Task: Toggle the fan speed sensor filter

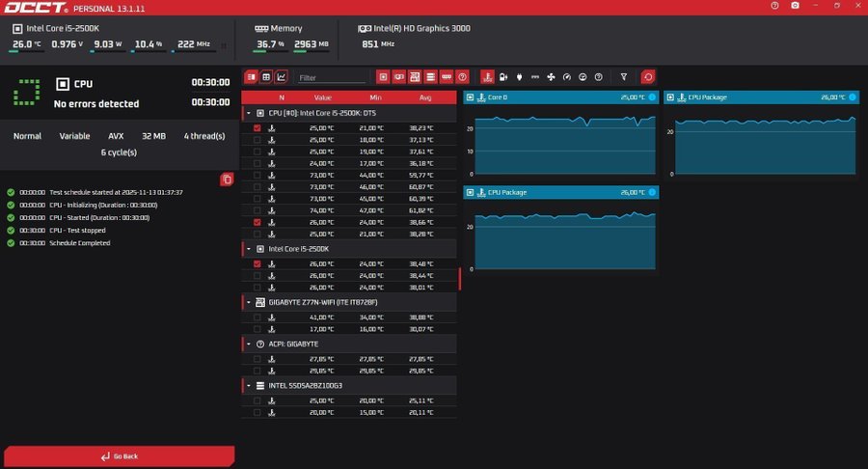Action: 551,77
